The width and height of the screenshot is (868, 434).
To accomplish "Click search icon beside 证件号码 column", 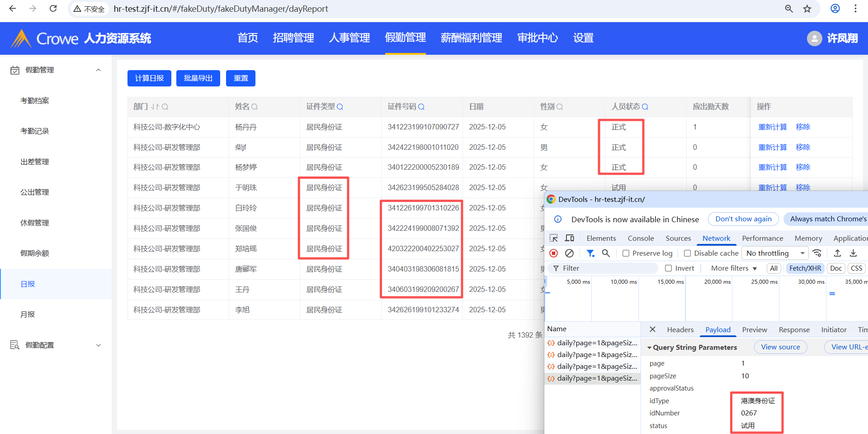I will click(x=421, y=107).
